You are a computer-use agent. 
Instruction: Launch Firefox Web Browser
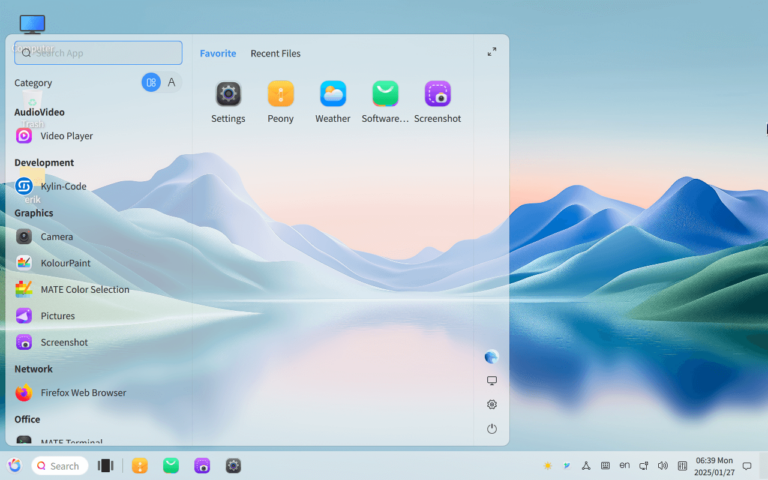(x=98, y=393)
